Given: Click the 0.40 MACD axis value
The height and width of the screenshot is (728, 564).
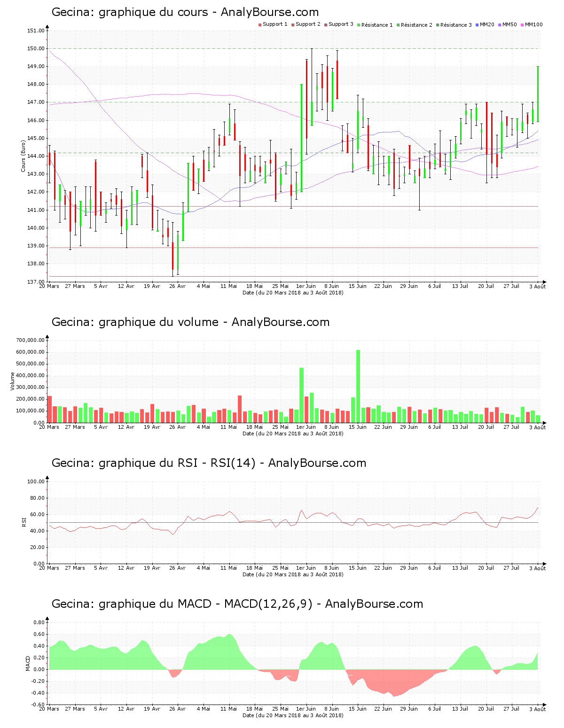Looking at the screenshot, I should point(39,646).
